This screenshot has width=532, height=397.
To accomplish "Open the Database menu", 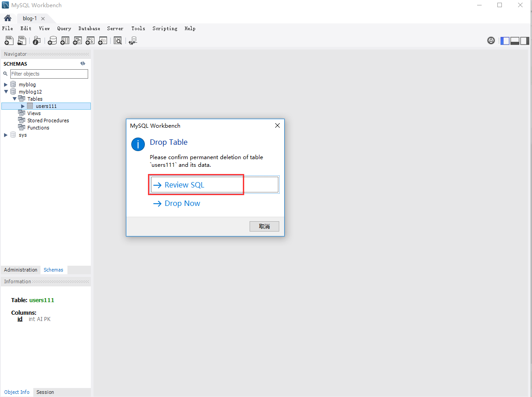I will point(89,28).
